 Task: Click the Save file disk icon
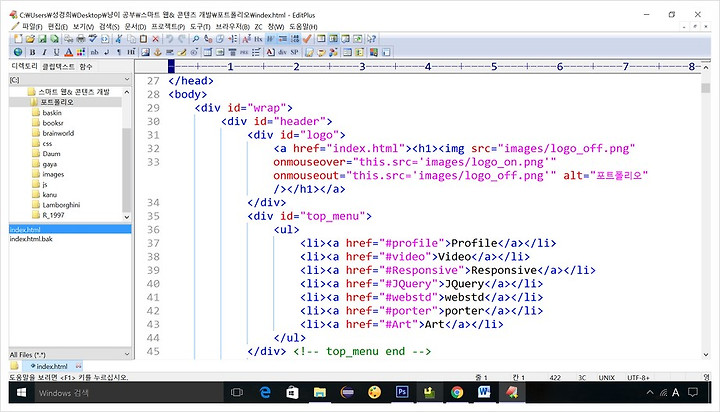tap(42, 39)
